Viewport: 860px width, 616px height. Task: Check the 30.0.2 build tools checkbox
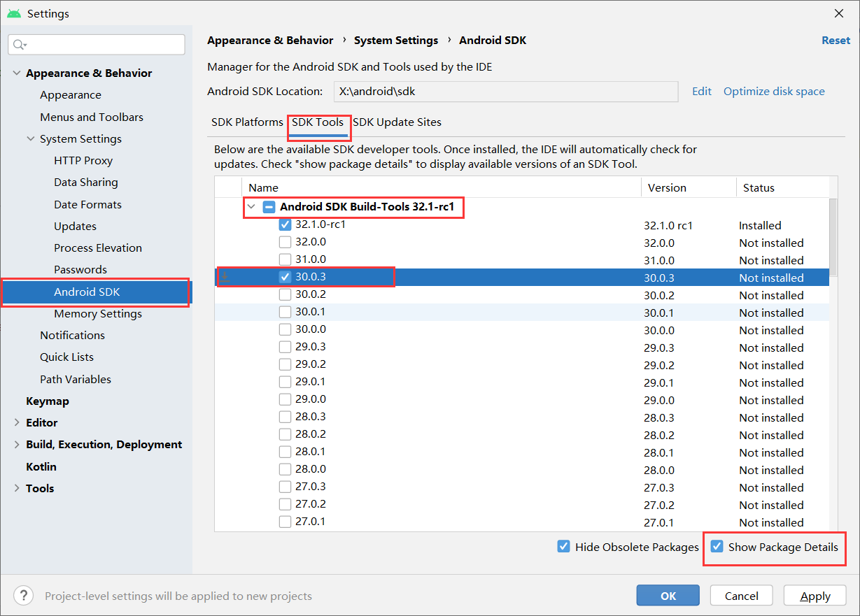click(x=285, y=294)
